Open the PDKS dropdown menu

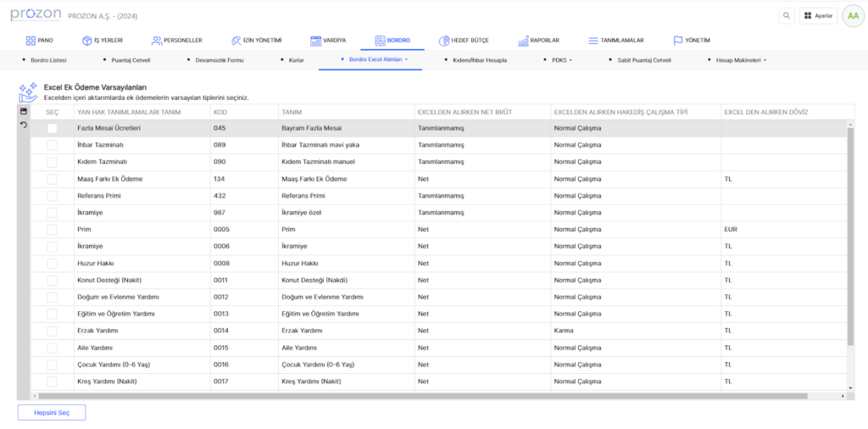561,60
